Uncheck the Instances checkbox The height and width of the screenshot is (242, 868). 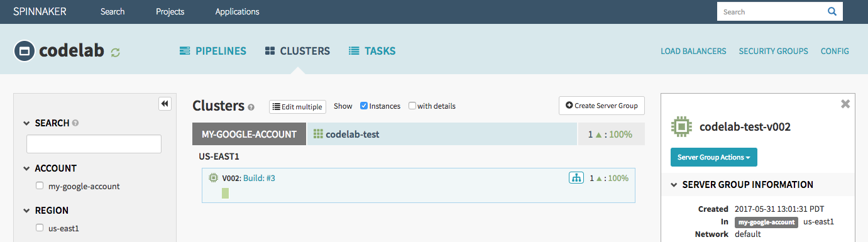pos(364,106)
